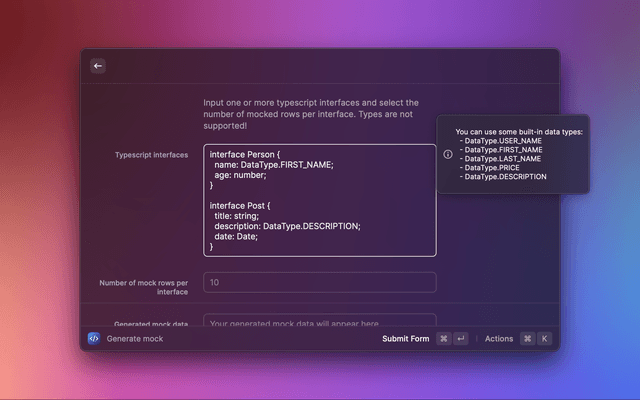The width and height of the screenshot is (640, 400).
Task: Click DataType.USER_NAME in the tooltip
Action: (x=503, y=141)
